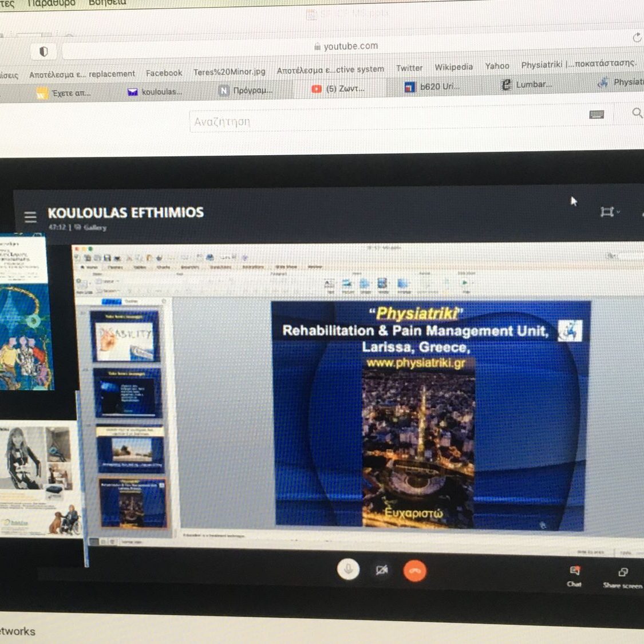Mute the microphone in the call

tap(348, 570)
